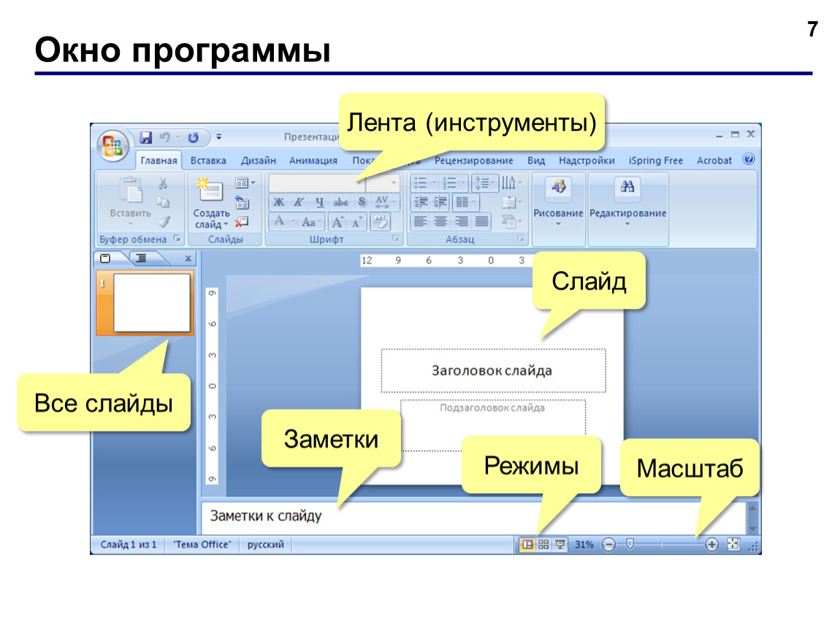Undo the last action
840x631 pixels.
165,137
